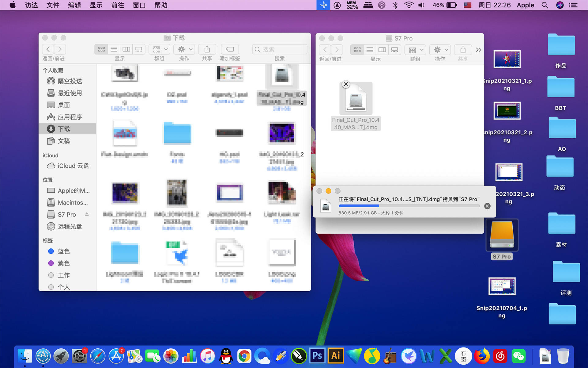Switch Downloads window to column view
This screenshot has height=368, width=588.
(x=126, y=49)
